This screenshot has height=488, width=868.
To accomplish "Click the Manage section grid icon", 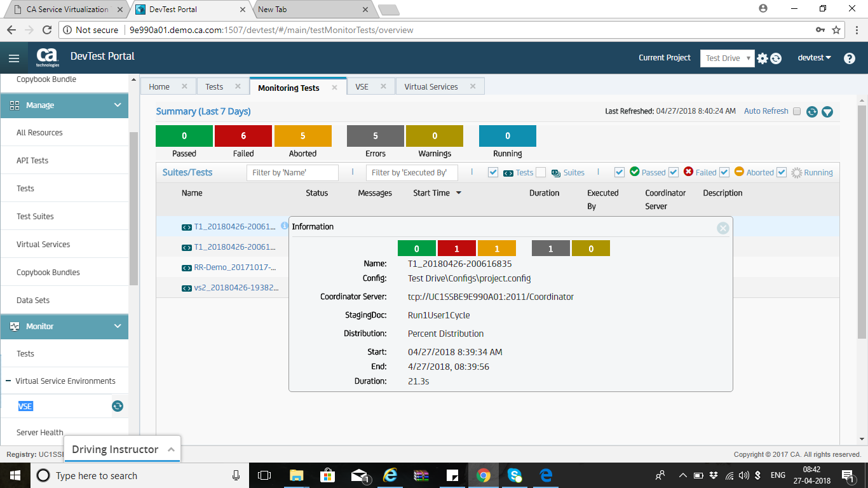I will pos(15,105).
